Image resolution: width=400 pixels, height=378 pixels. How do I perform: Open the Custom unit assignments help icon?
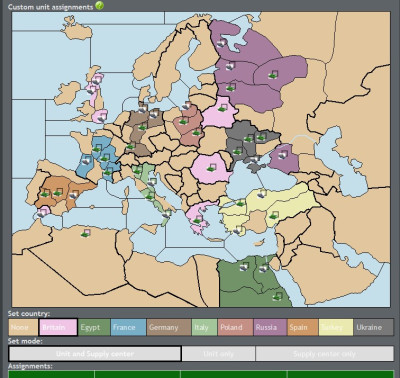pyautogui.click(x=99, y=5)
